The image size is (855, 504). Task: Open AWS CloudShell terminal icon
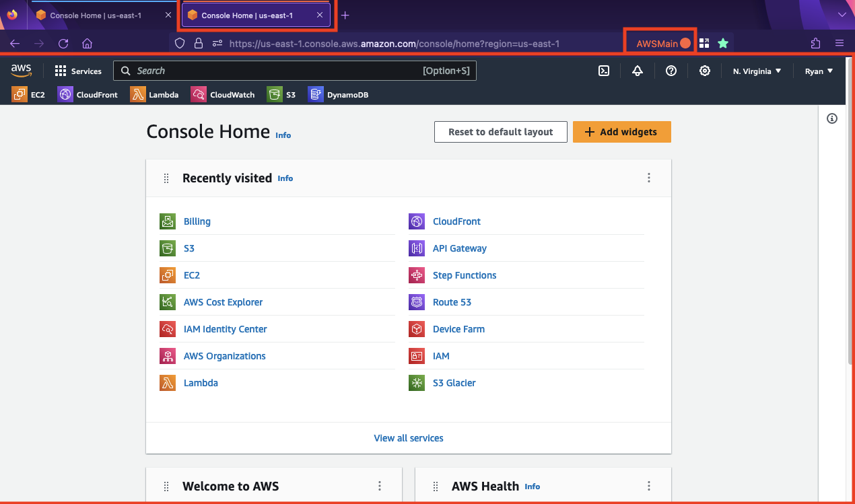click(604, 71)
